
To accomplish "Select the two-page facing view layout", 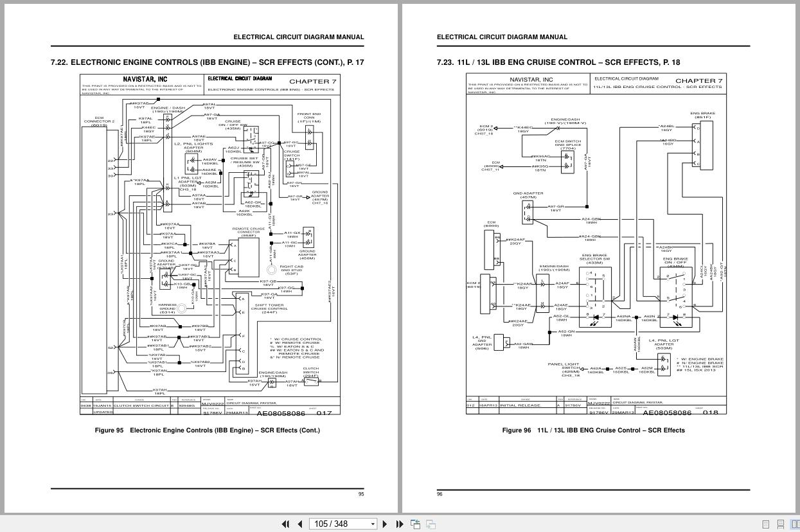I will (794, 524).
